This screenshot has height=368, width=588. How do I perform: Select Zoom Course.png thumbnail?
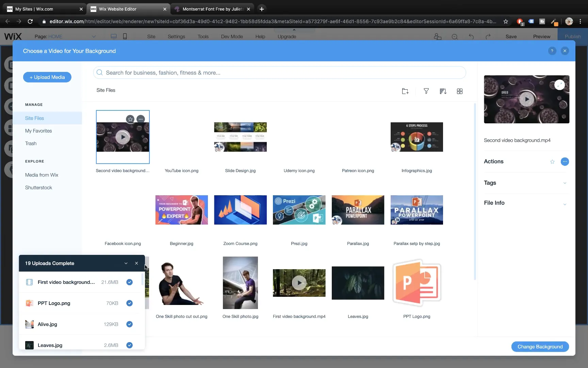coord(240,210)
